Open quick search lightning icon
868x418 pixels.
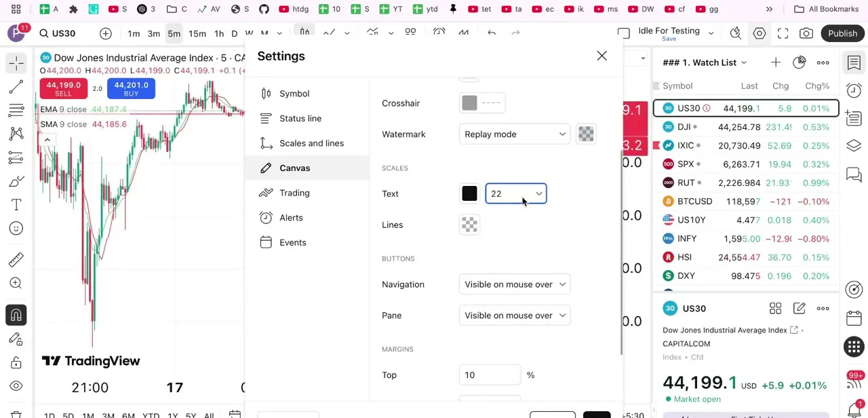pyautogui.click(x=736, y=33)
